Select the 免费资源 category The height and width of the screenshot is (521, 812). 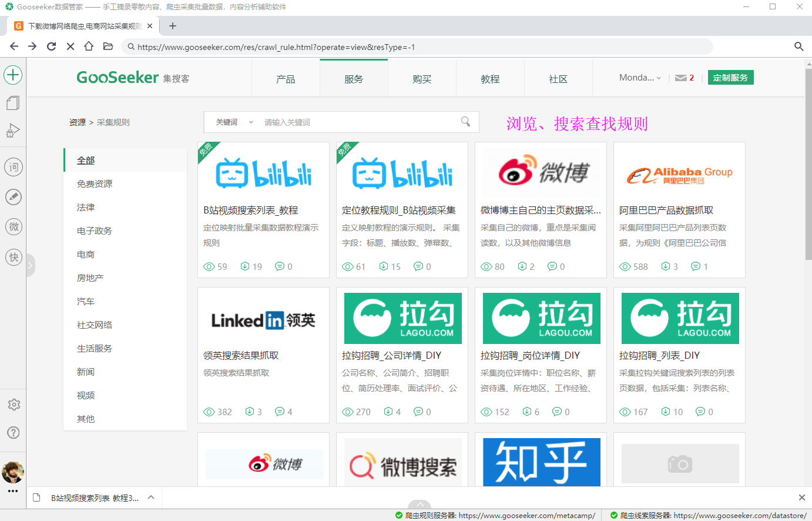(125, 183)
